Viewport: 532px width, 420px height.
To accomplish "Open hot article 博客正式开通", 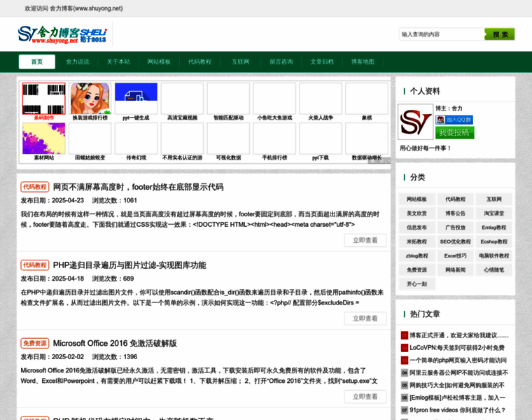I will [459, 335].
